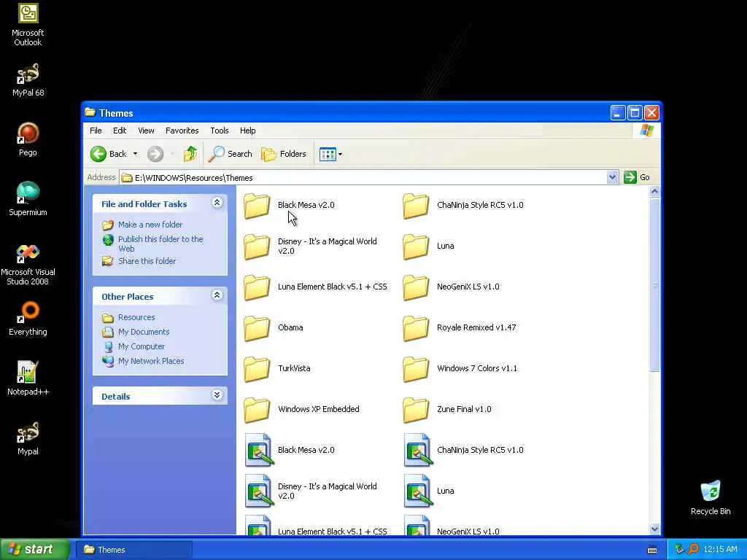Select the Everything desktop icon

(28, 319)
